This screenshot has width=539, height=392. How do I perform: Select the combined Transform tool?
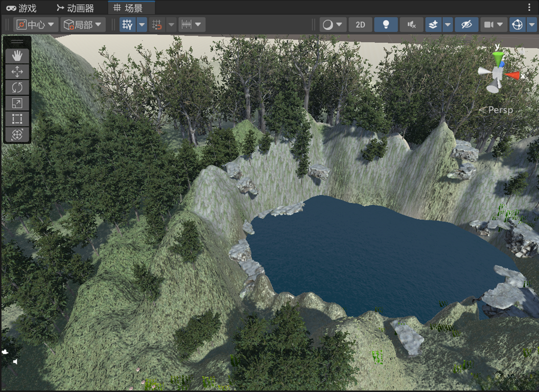17,135
